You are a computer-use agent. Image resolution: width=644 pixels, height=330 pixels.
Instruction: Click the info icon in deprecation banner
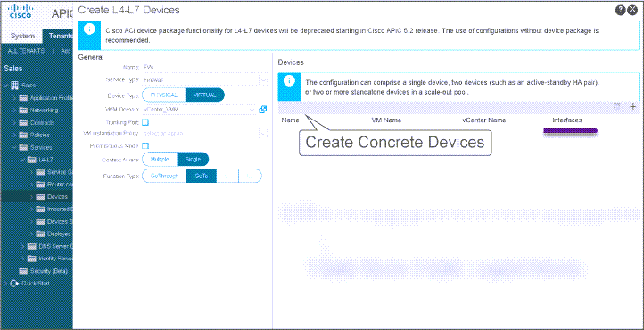coord(89,30)
